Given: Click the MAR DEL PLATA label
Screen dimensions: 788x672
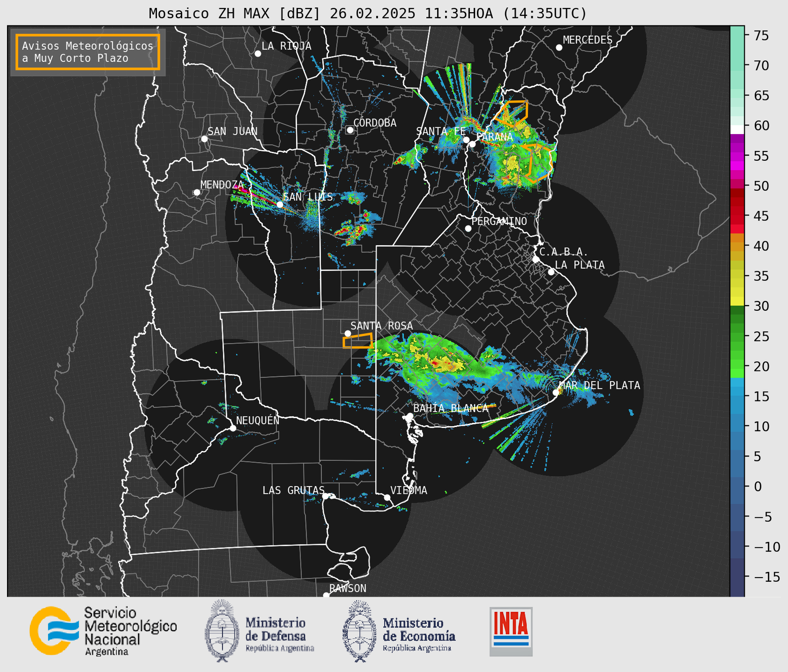Looking at the screenshot, I should pos(599,386).
